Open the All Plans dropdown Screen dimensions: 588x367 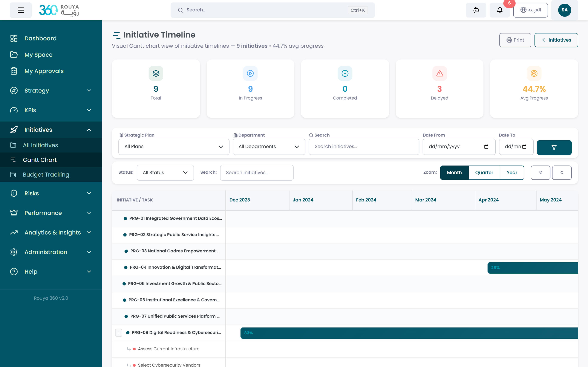pyautogui.click(x=174, y=147)
